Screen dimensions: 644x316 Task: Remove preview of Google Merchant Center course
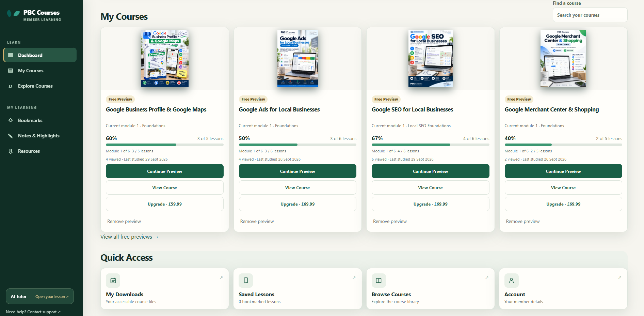click(523, 221)
